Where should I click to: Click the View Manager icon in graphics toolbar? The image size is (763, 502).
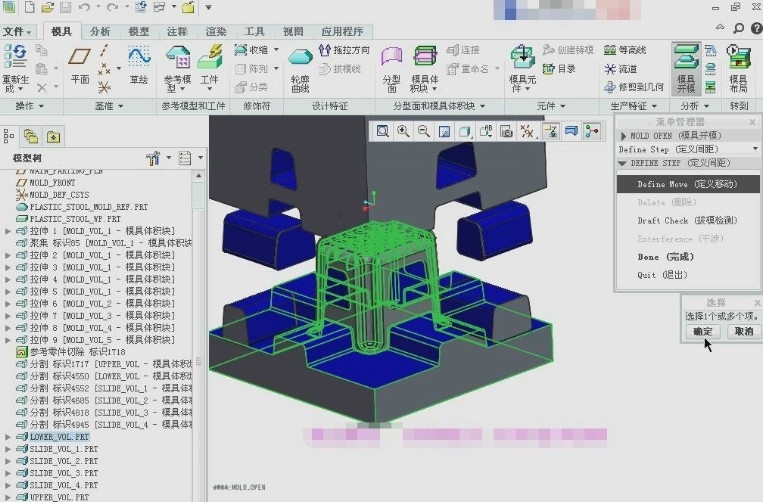[x=506, y=131]
